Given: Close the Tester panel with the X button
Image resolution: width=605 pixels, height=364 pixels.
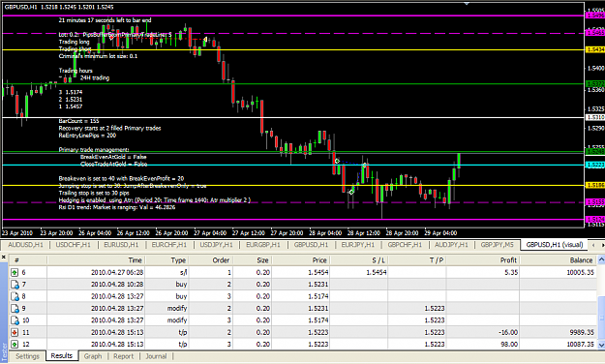Looking at the screenshot, I should 4,257.
